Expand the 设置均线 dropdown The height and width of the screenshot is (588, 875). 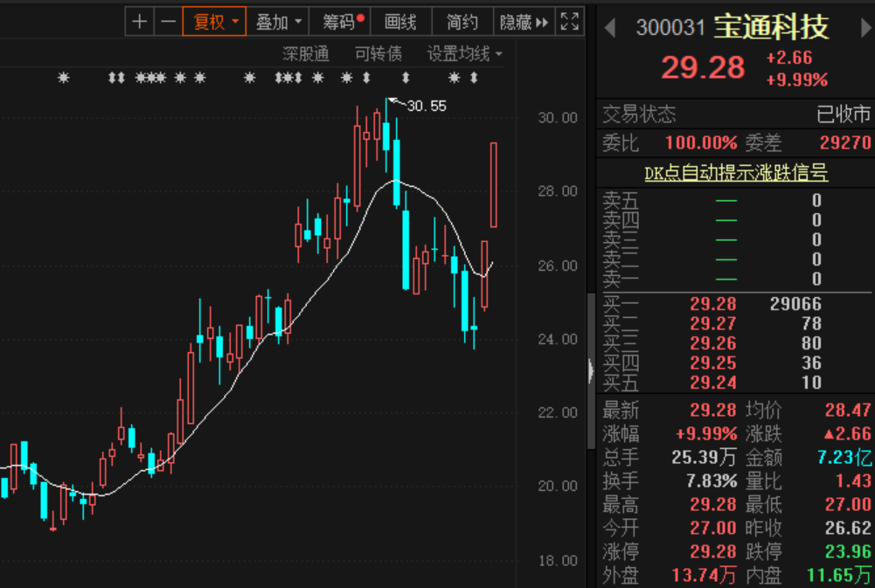click(x=464, y=53)
